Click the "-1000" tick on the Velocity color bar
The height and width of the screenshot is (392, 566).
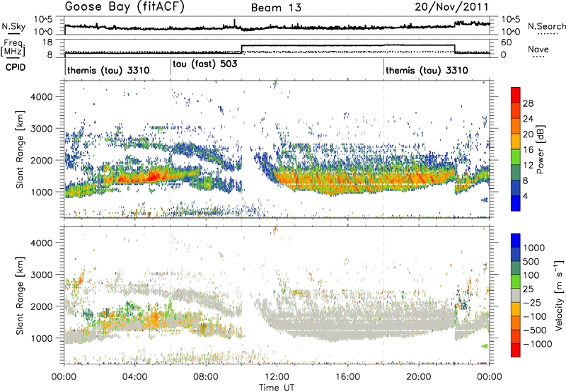[x=538, y=344]
